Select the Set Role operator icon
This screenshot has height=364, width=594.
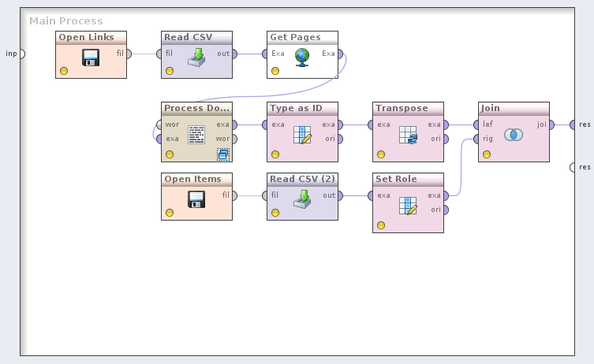[x=408, y=205]
